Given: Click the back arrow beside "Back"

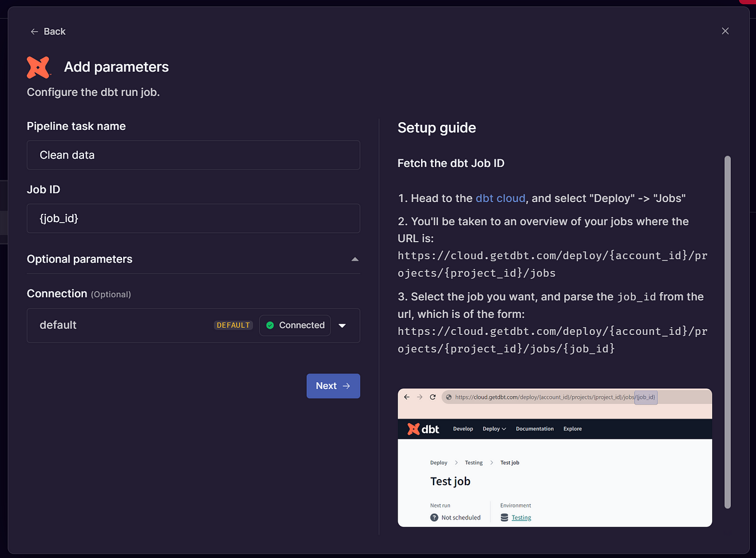Looking at the screenshot, I should (x=34, y=32).
